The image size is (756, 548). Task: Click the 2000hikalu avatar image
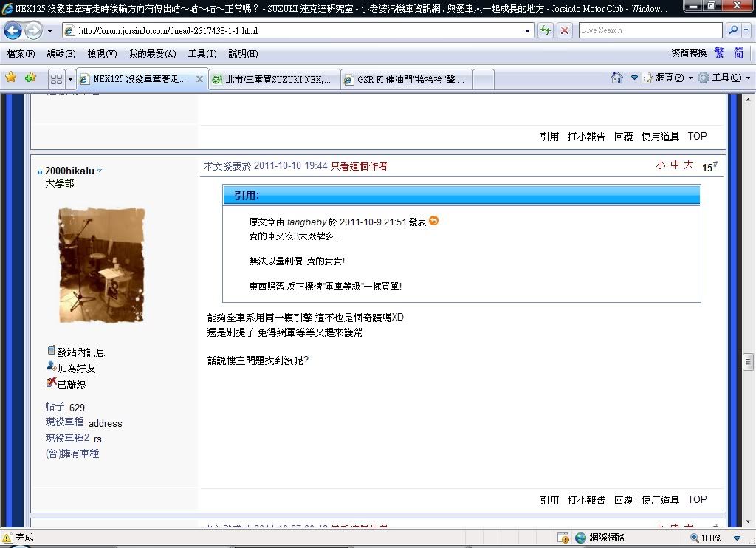(x=101, y=265)
